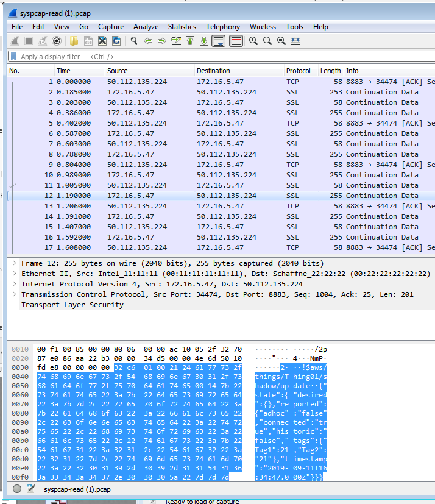
Task: Expand the Internet Protocol Version 4 section
Action: pos(14,284)
